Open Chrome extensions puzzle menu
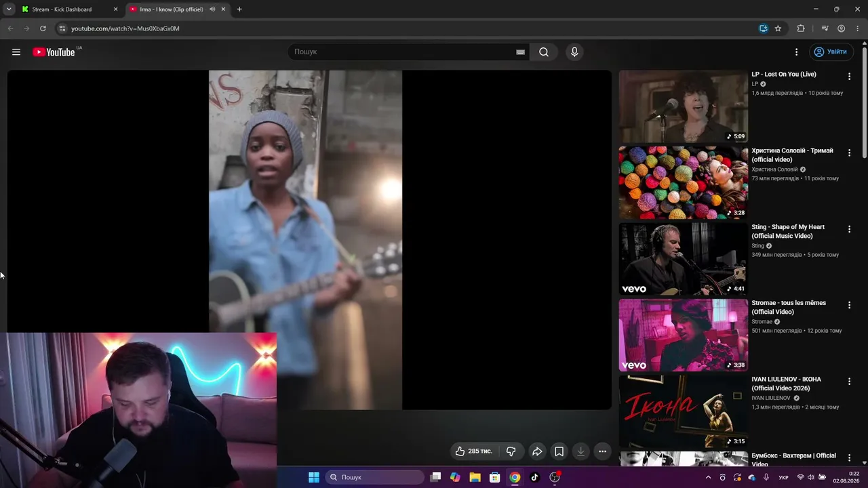This screenshot has height=488, width=868. [x=801, y=28]
